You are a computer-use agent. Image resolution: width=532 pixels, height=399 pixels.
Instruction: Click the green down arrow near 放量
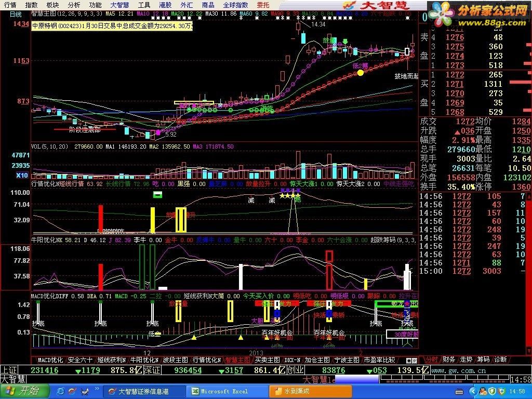345,42
